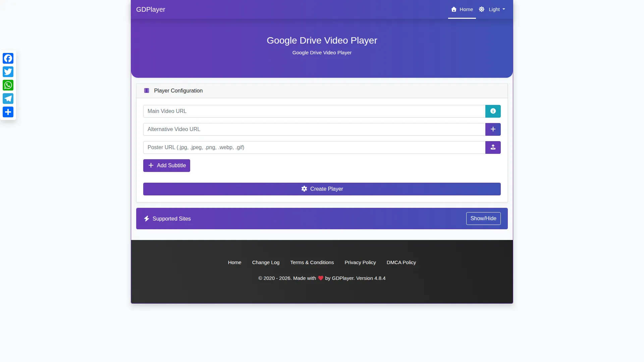This screenshot has height=362, width=644.
Task: Click the Supported Sites header text
Action: coord(172,219)
